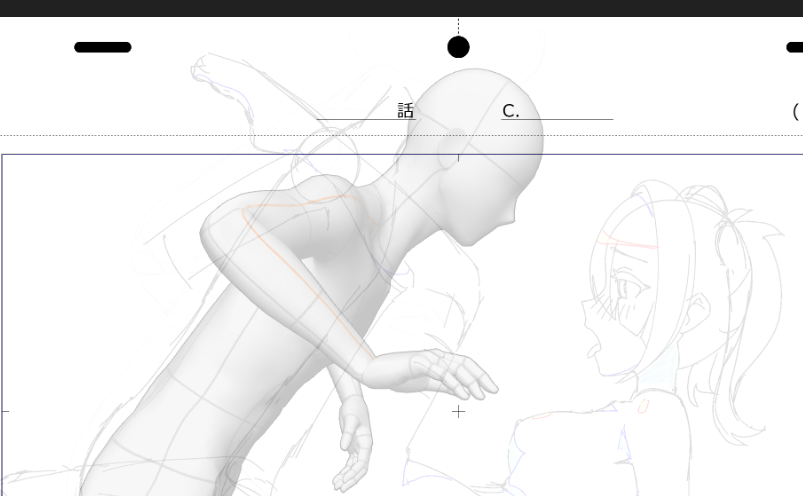Screen dimensions: 803x496
Task: Click the "C." cut number label
Action: point(511,111)
